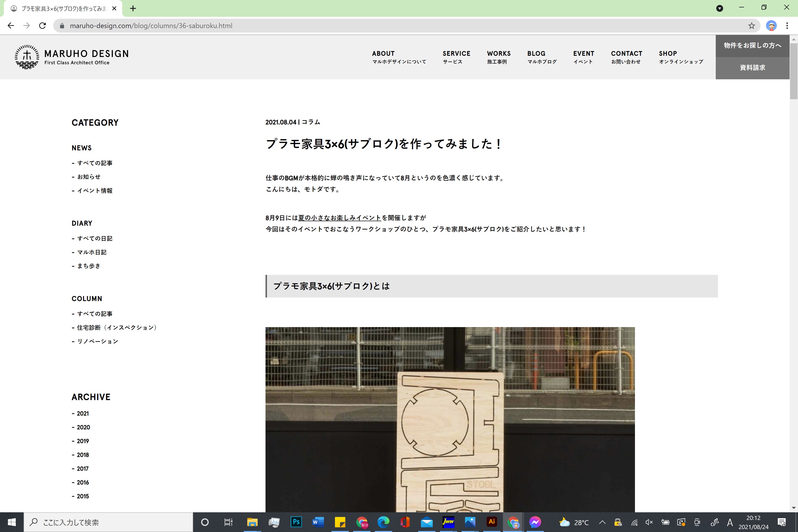This screenshot has height=532, width=798.
Task: Open the Chrome three-dot menu
Action: click(x=787, y=26)
